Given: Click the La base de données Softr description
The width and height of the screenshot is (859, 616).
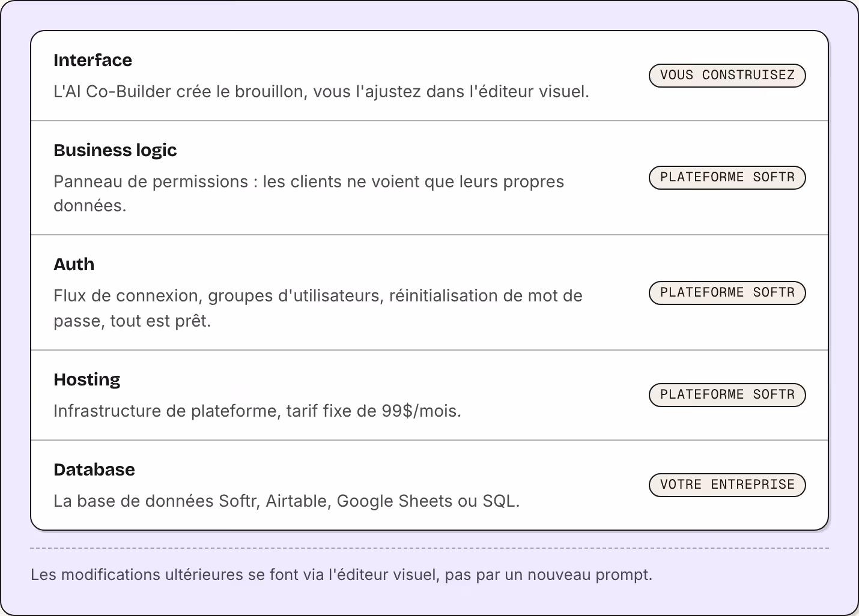Looking at the screenshot, I should tap(287, 501).
